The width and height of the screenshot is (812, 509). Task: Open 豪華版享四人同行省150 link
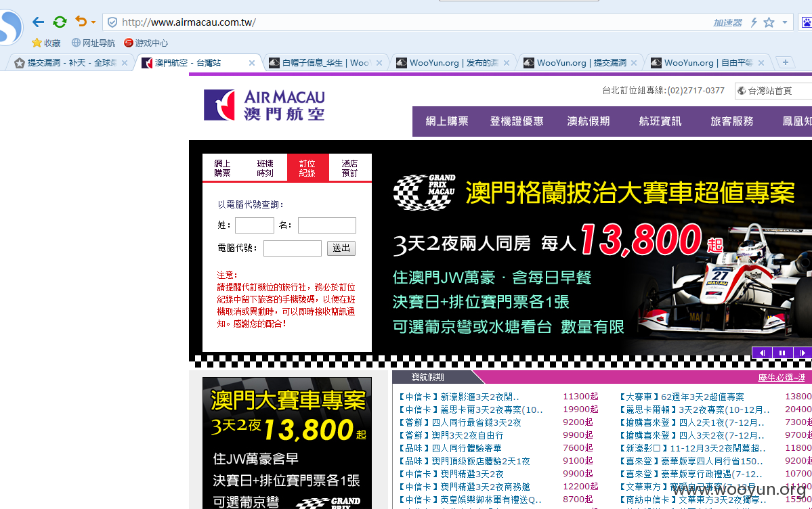tap(691, 461)
